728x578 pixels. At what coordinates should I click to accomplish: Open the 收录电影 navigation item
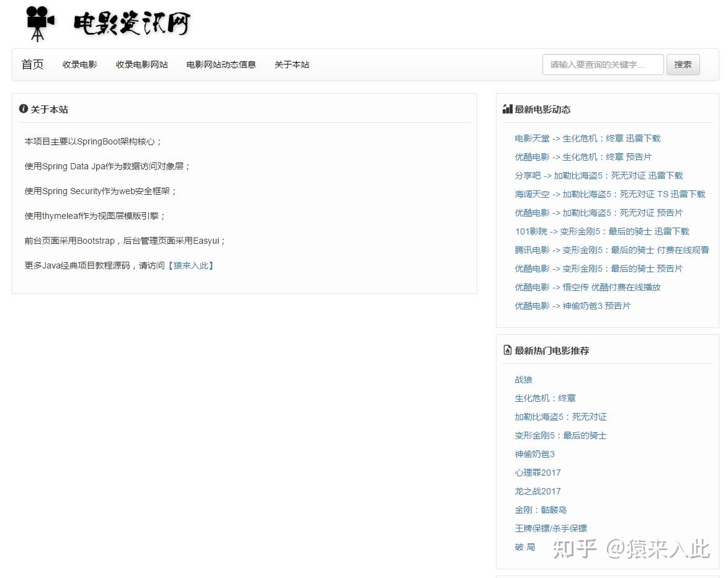[x=80, y=64]
